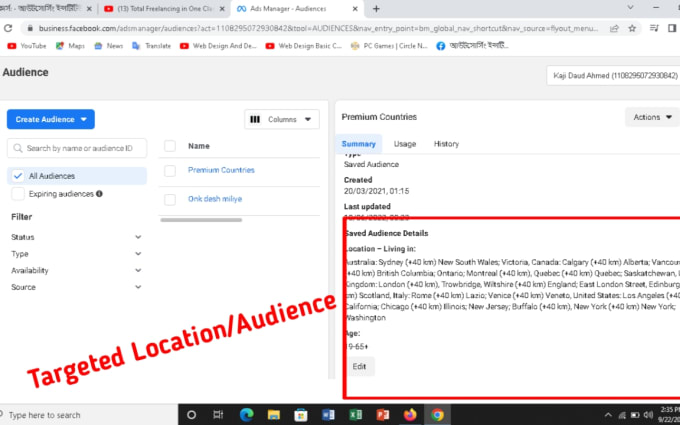680x425 pixels.
Task: Open the Facebook bookmark in bookmarks bar
Action: (x=472, y=46)
